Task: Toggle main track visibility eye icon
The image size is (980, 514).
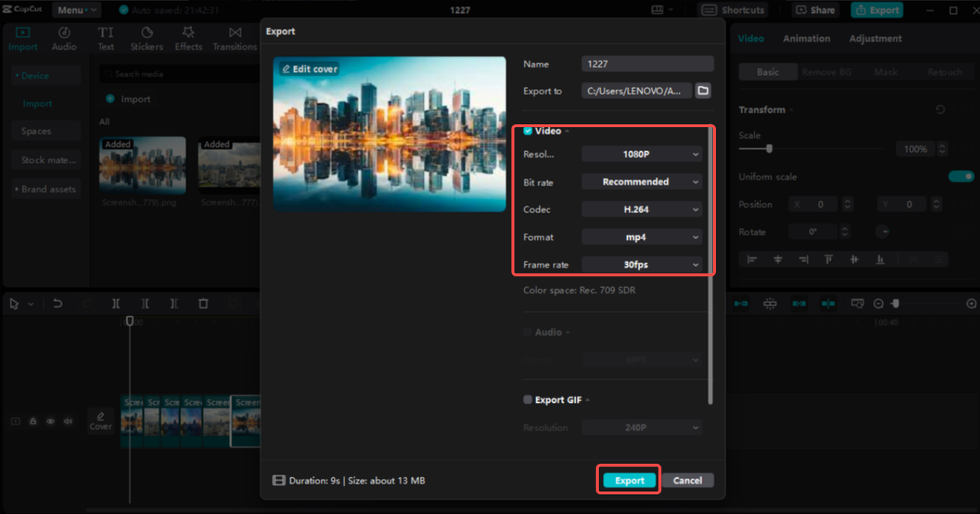Action: tap(51, 421)
